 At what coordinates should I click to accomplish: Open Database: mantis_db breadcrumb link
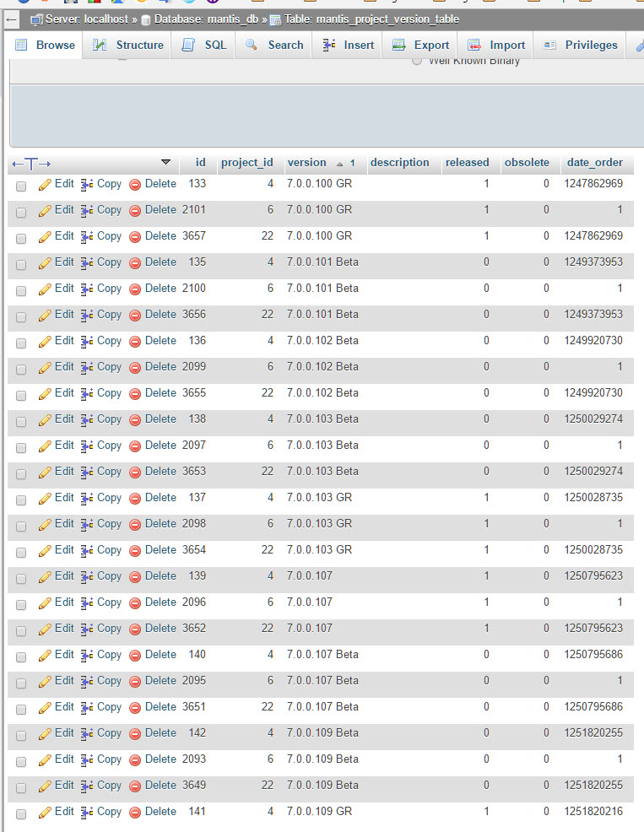206,19
